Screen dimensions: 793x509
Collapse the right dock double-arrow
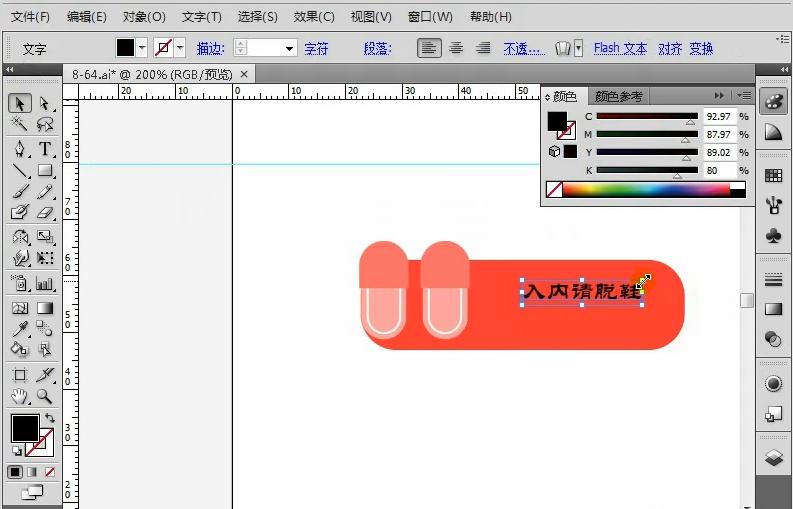(x=784, y=69)
